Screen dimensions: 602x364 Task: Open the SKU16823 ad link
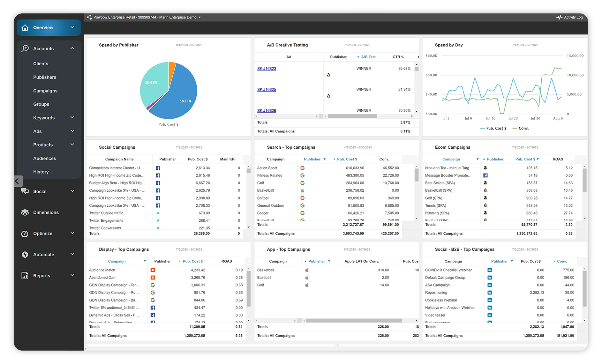(267, 68)
